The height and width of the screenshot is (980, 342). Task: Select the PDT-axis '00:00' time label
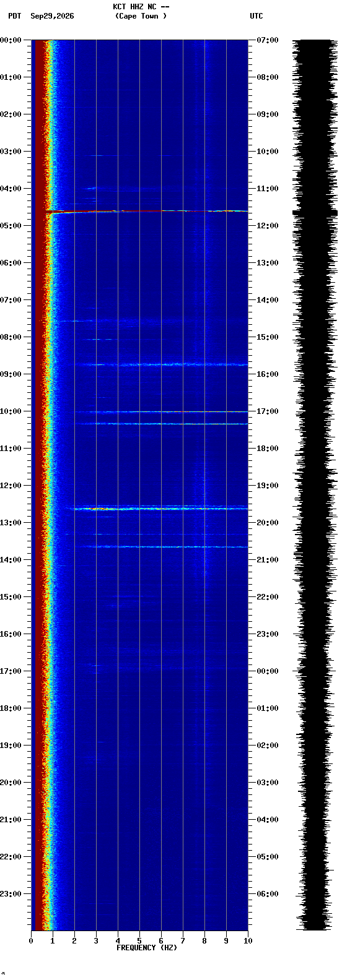click(x=11, y=40)
